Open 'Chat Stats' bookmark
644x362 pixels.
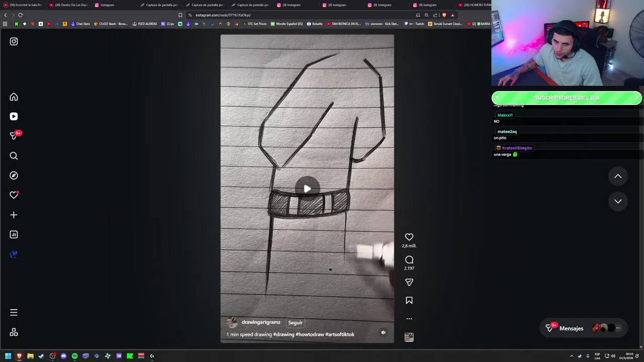click(x=80, y=24)
